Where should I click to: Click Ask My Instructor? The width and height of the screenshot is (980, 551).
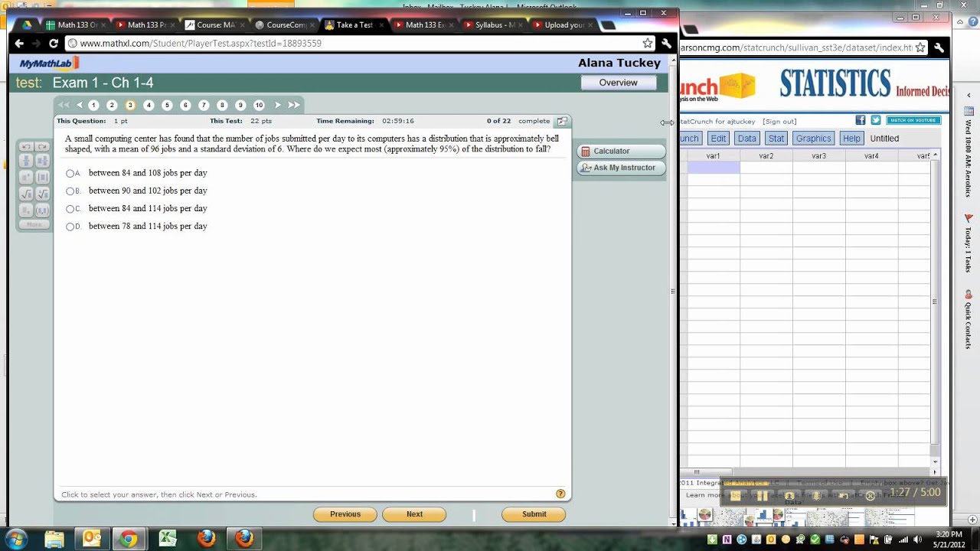click(x=621, y=168)
